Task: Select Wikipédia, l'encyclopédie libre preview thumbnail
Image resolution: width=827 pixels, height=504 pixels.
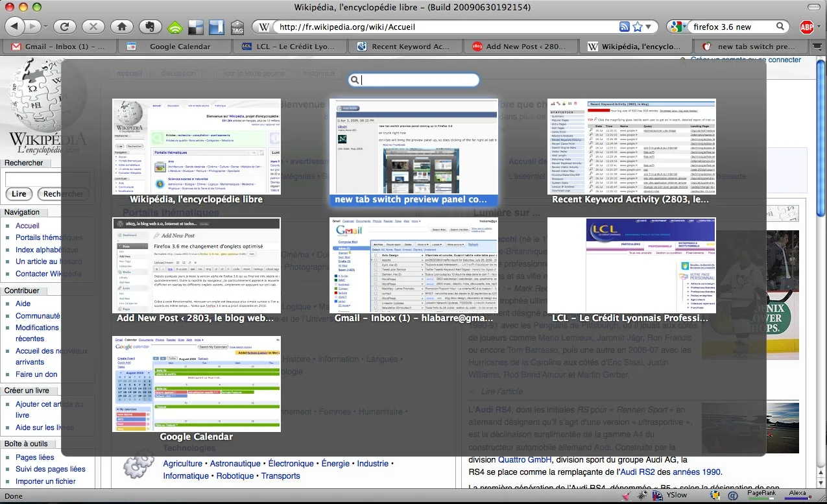Action: point(197,147)
